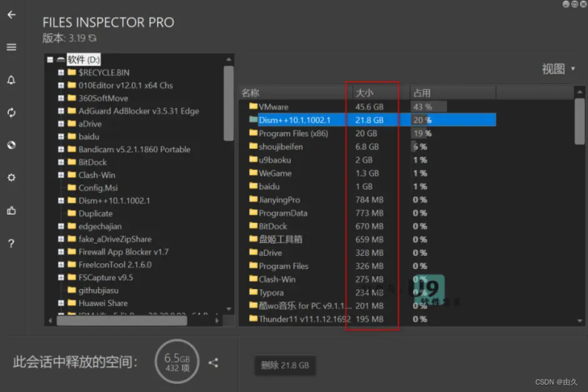
Task: Sort by the 占用 column header
Action: click(453, 93)
